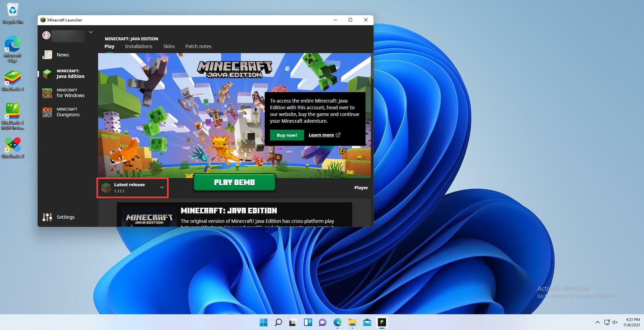Click the account avatar icon
644x330 pixels.
[x=46, y=35]
